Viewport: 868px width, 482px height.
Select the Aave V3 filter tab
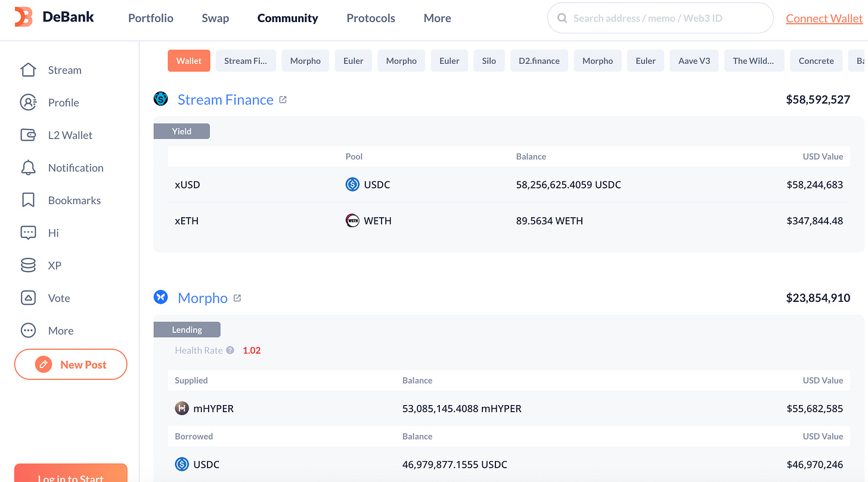click(x=694, y=61)
